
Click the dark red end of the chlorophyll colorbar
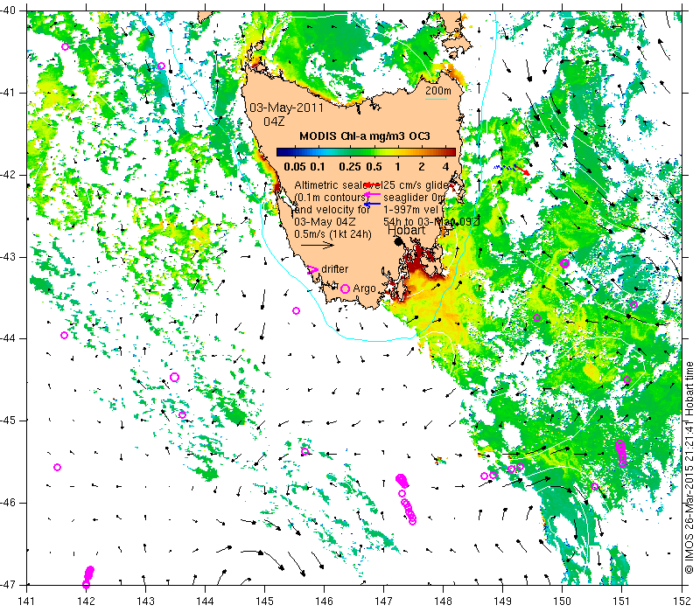[451, 152]
